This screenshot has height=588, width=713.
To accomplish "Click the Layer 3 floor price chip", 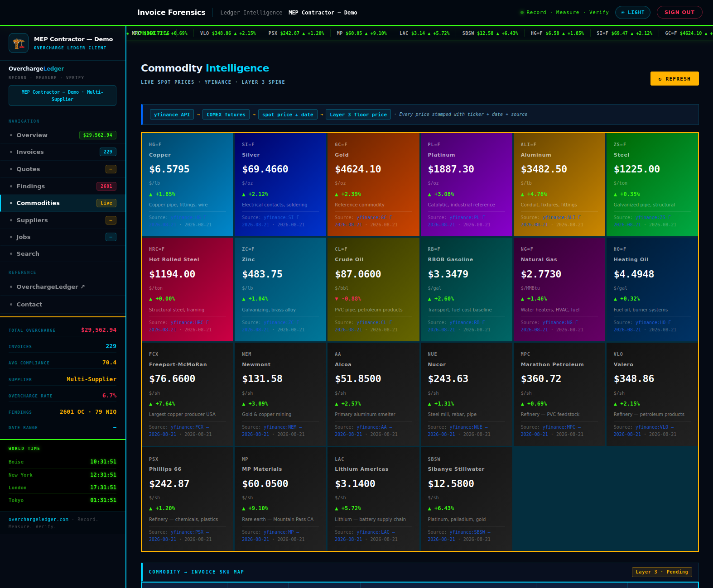I will [358, 115].
